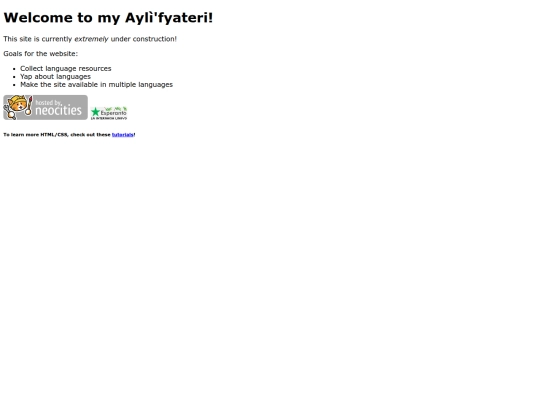Click the Welcome to my Aylì'fyateri! heading
This screenshot has width=540, height=405.
pyautogui.click(x=108, y=18)
